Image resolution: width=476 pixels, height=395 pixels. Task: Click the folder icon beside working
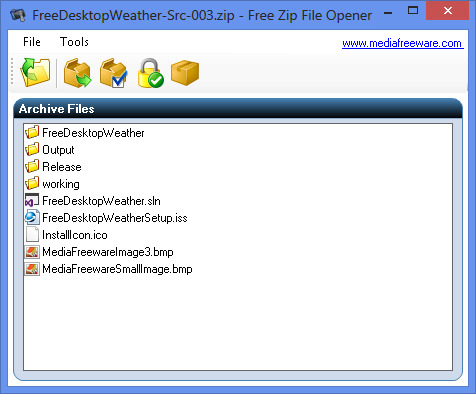coord(32,183)
